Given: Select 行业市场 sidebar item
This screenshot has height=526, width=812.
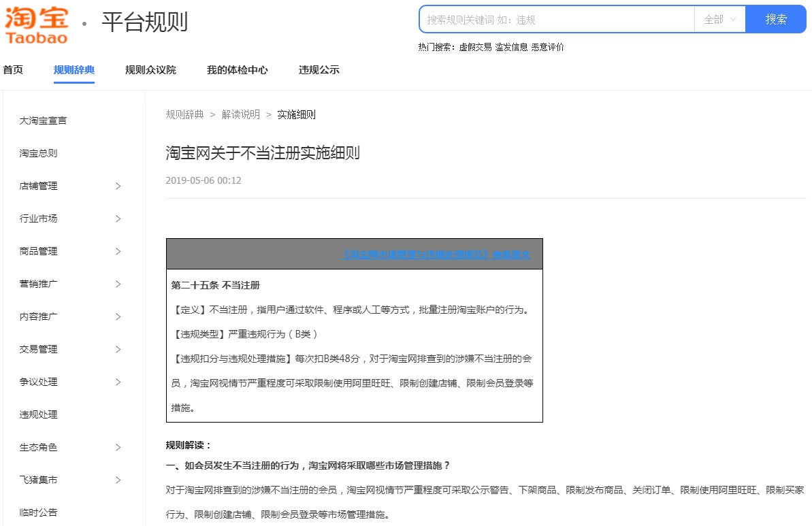Looking at the screenshot, I should click(x=38, y=218).
